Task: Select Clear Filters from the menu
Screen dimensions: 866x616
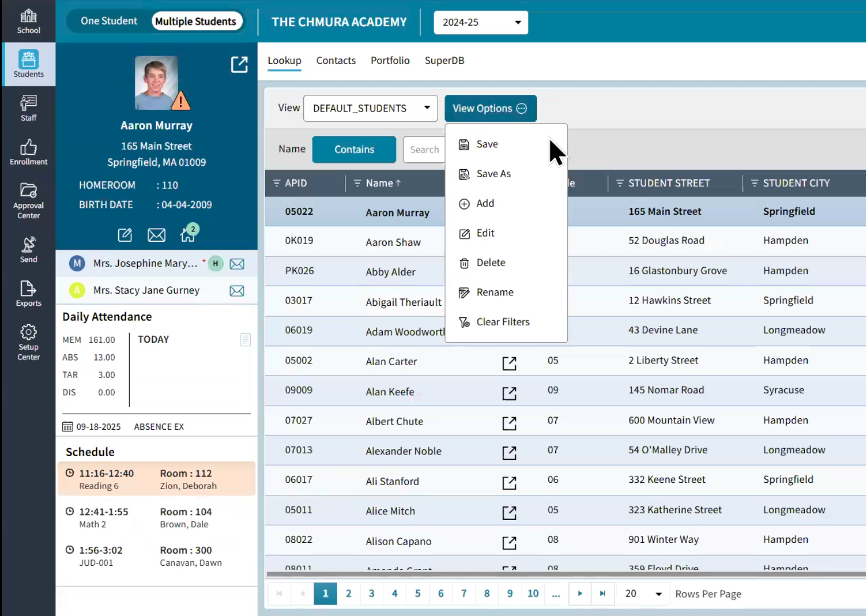Action: (x=503, y=321)
